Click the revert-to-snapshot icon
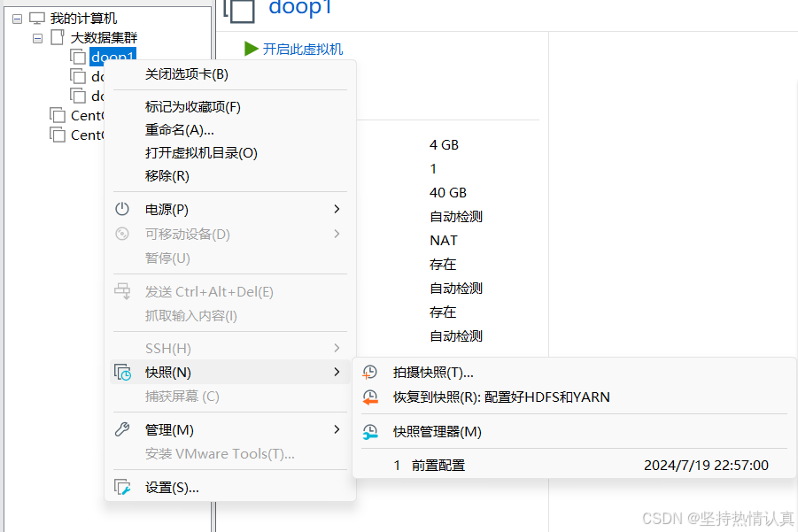This screenshot has width=798, height=532. 370,397
